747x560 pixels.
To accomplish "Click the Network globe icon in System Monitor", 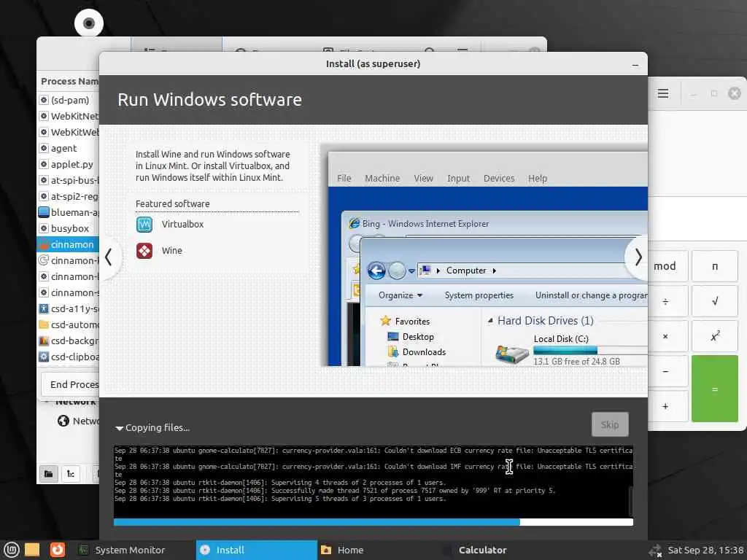I will click(63, 421).
